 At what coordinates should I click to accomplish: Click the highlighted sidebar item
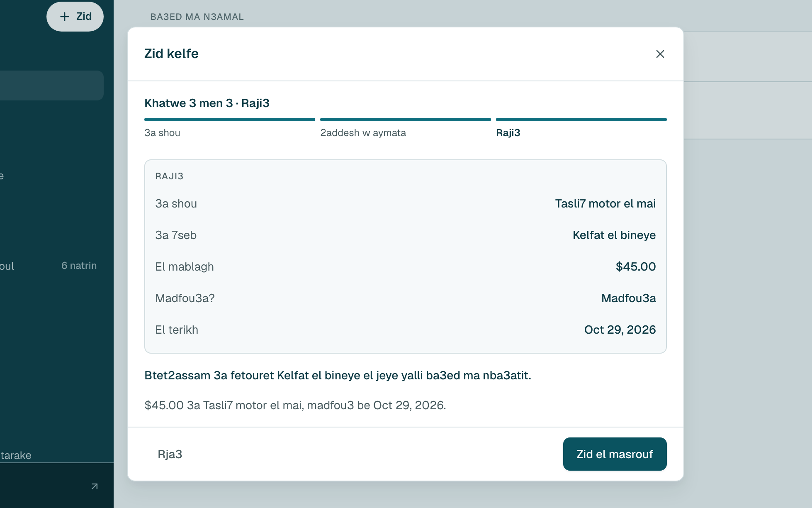point(52,85)
